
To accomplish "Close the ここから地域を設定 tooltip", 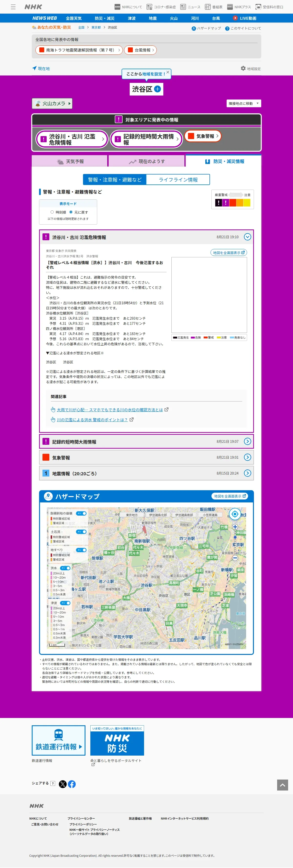I will pos(168,72).
